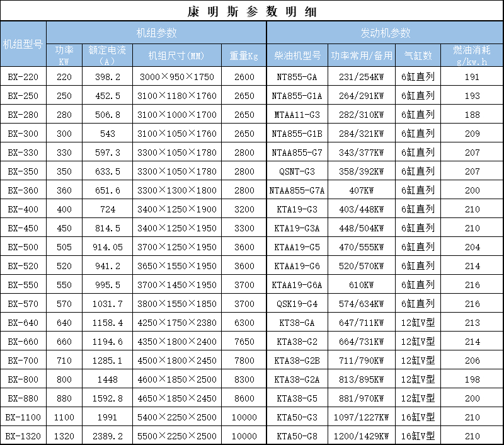Click the 气缸数 column header
Screen dimensions: 504x445
point(418,55)
